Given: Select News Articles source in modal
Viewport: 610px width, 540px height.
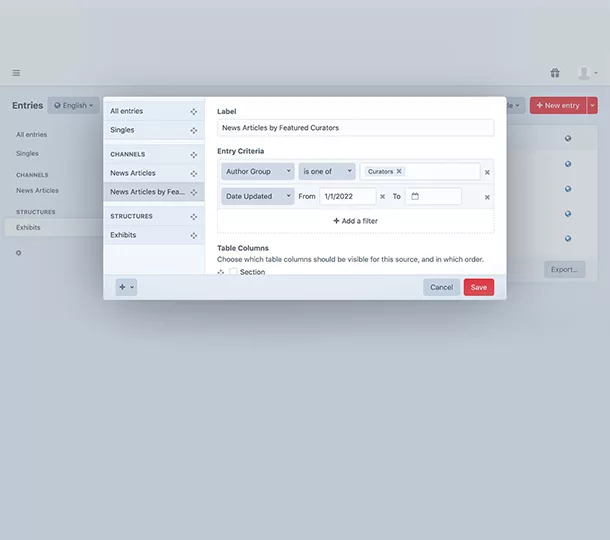Looking at the screenshot, I should tap(154, 173).
